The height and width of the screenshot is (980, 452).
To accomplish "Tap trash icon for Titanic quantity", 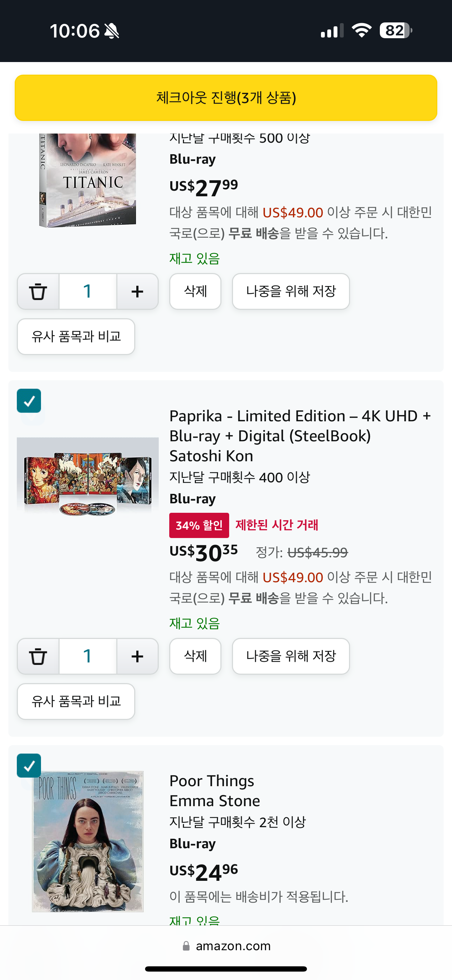I will click(38, 291).
